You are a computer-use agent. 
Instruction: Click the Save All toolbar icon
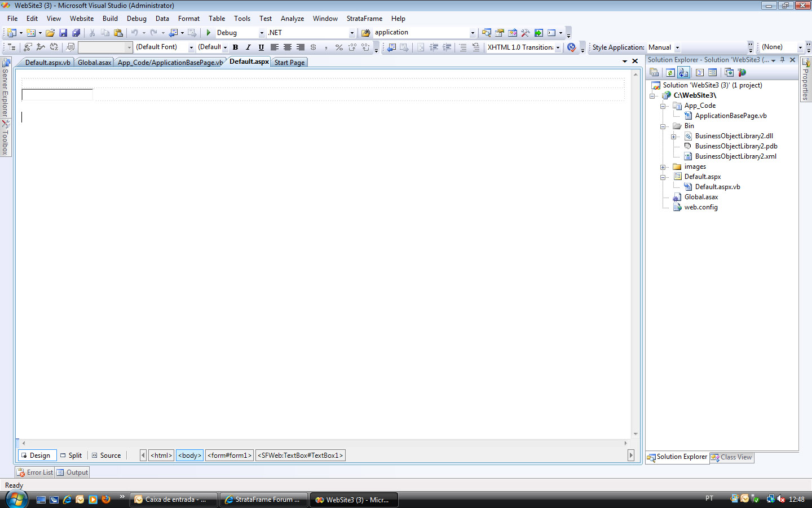[76, 33]
